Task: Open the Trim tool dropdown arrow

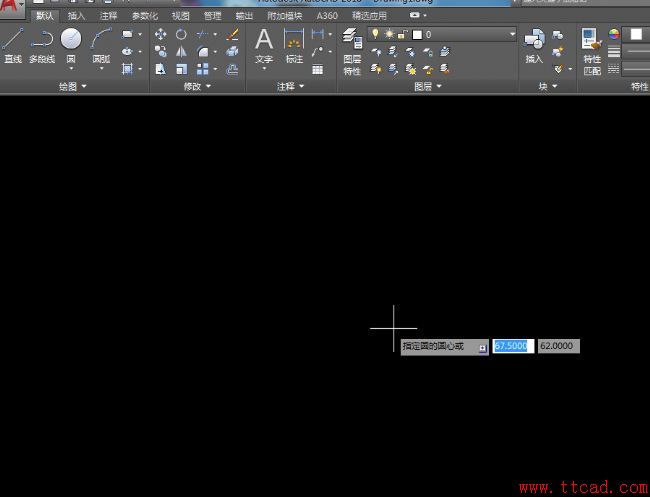Action: [x=215, y=34]
